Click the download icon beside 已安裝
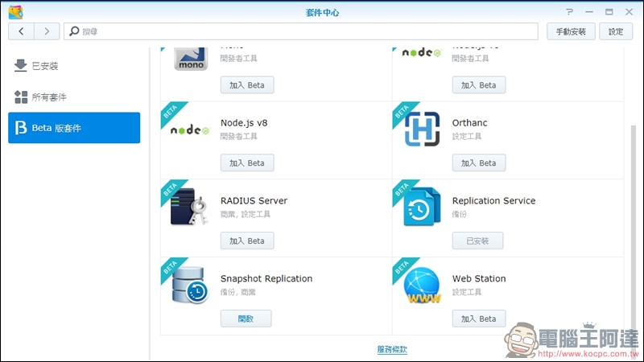 [x=20, y=66]
